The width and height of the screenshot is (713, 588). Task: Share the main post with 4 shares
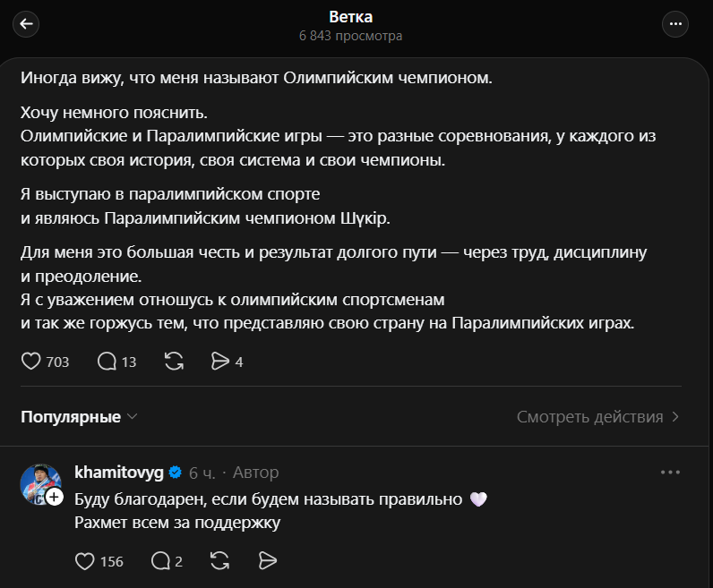click(219, 362)
